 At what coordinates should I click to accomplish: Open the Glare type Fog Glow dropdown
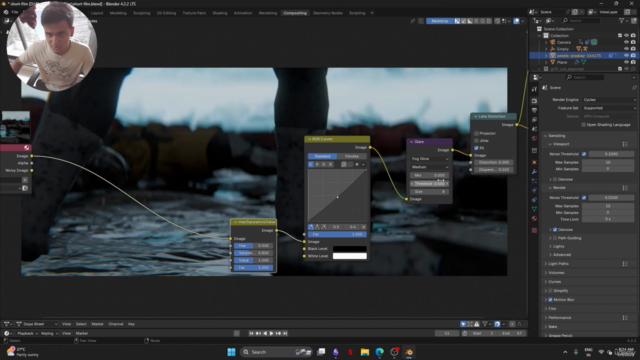tap(430, 159)
